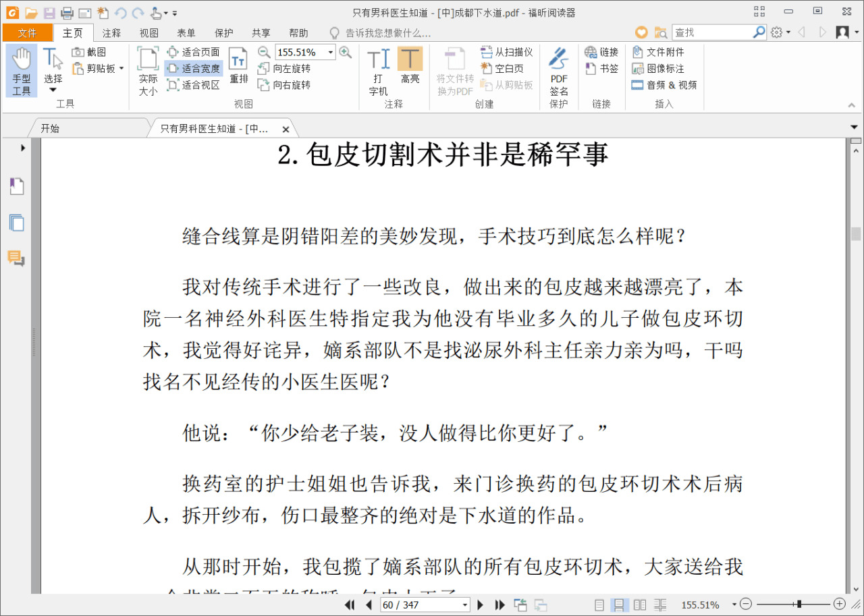Enable single page view mode in status bar
The width and height of the screenshot is (864, 616).
click(599, 605)
